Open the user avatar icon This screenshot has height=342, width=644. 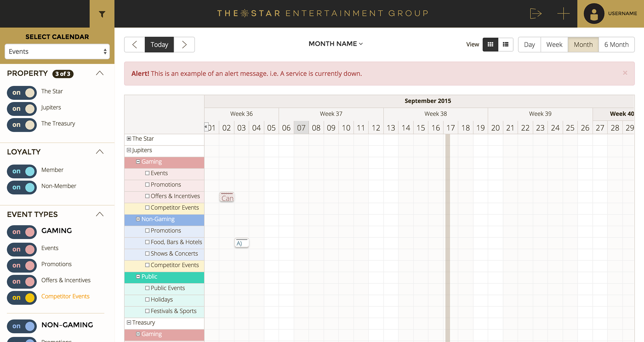pyautogui.click(x=594, y=14)
